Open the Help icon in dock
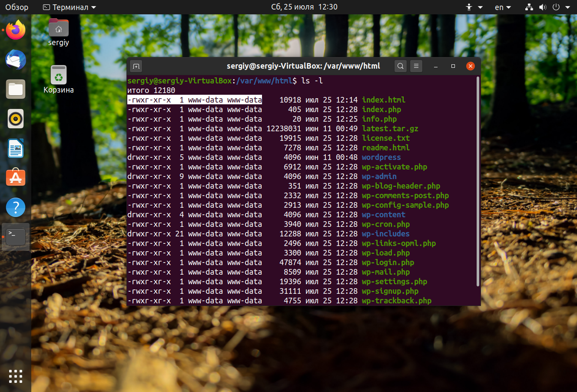This screenshot has height=392, width=577. pyautogui.click(x=16, y=207)
